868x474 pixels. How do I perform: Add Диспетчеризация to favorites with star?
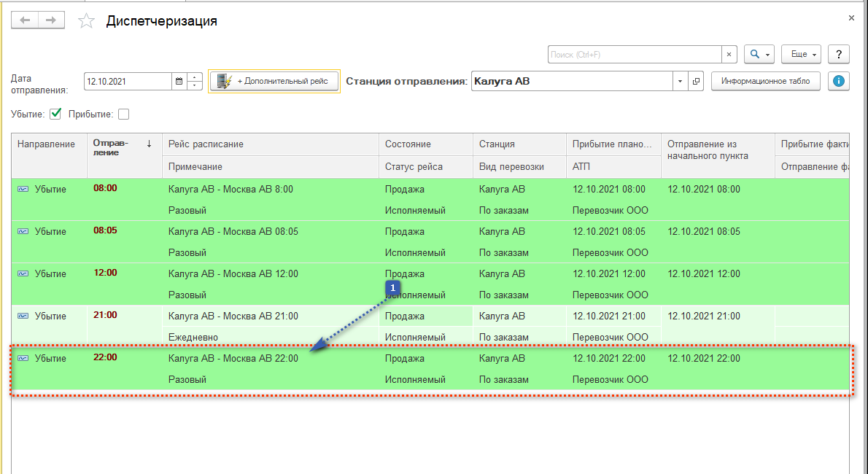point(87,21)
